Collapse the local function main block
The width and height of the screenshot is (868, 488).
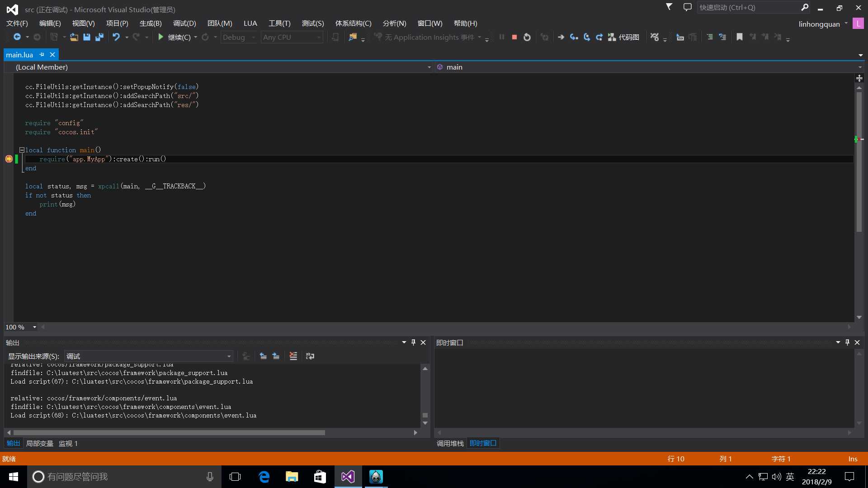[x=22, y=150]
